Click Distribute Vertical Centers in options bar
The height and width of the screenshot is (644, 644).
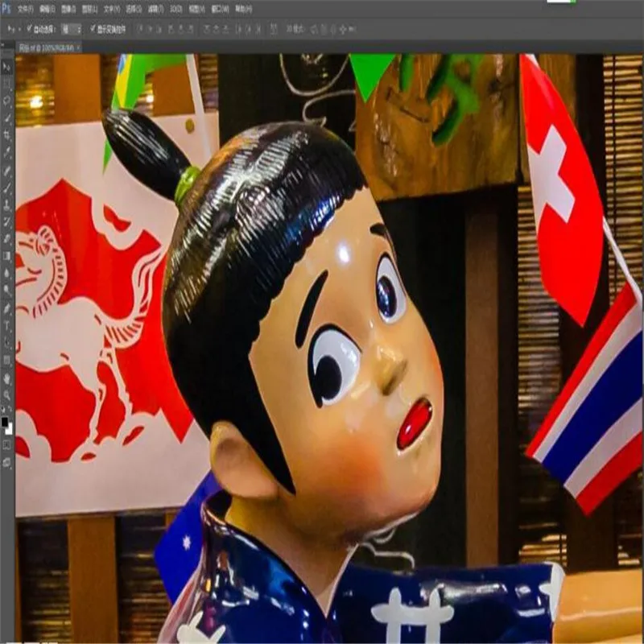coord(215,29)
